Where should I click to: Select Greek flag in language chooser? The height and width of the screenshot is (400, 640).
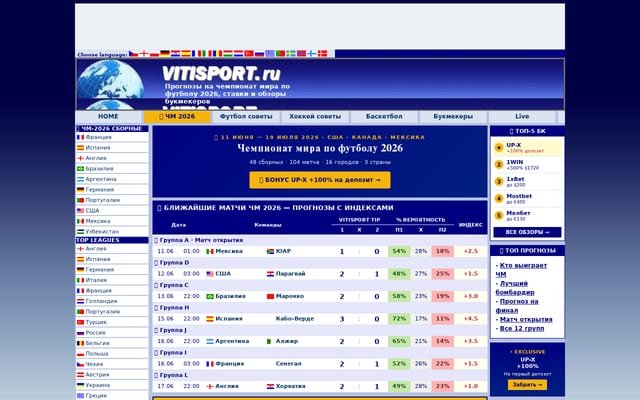tap(270, 53)
